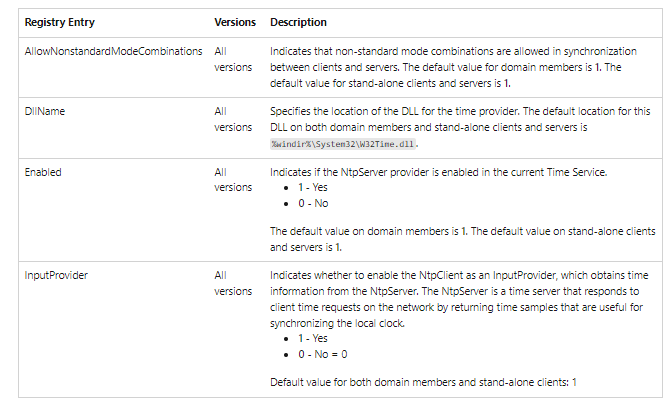
Task: Select the Enabled registry entry name
Action: point(43,172)
